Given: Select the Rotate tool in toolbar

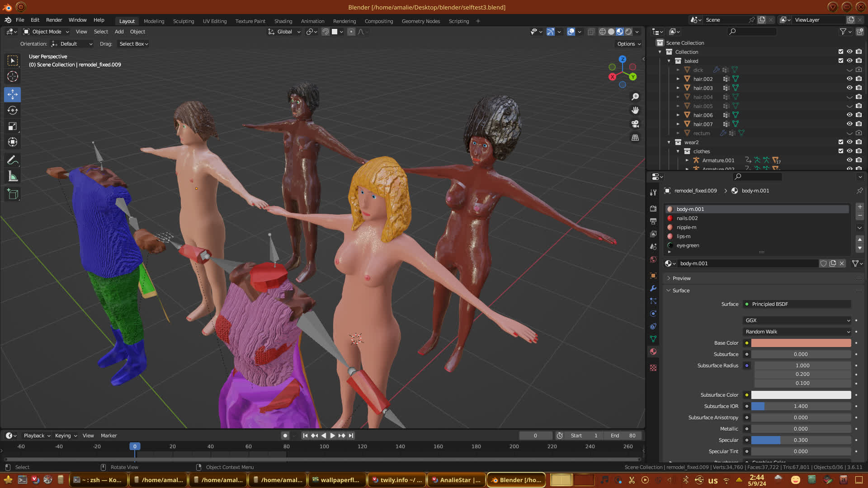Looking at the screenshot, I should pyautogui.click(x=13, y=110).
